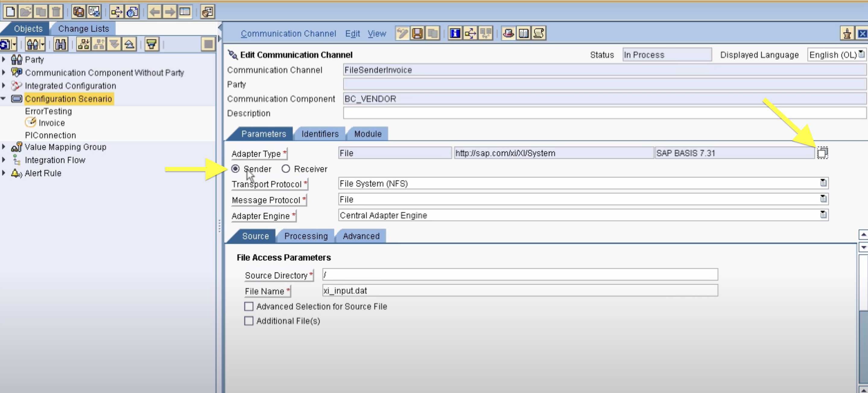
Task: Click the Save icon in channel toolbar
Action: pyautogui.click(x=417, y=33)
